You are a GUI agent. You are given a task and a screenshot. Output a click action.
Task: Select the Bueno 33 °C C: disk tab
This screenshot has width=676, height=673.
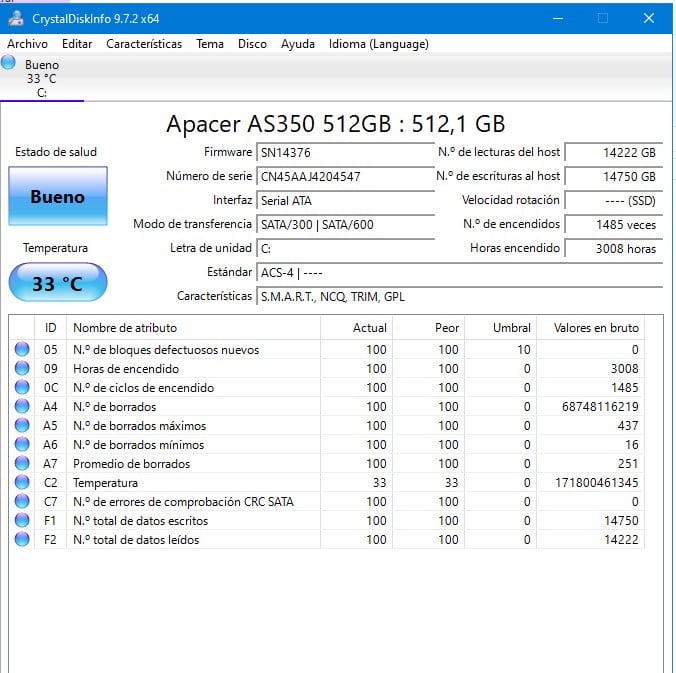pos(42,78)
